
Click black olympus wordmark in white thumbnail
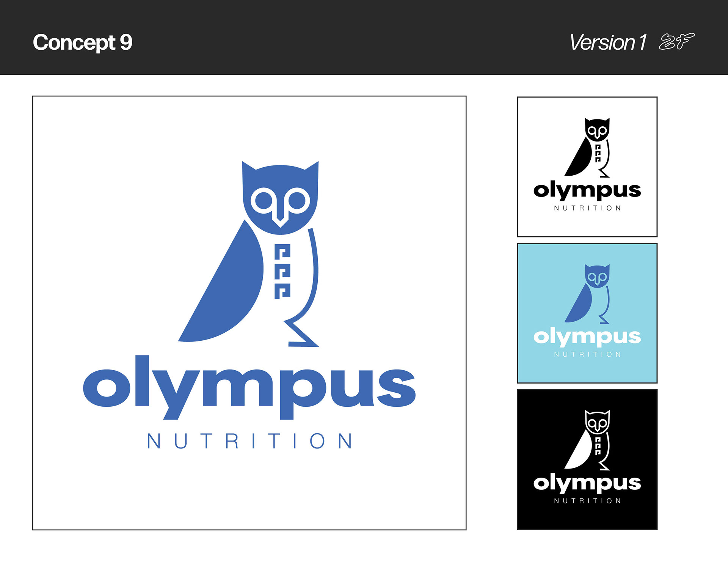[587, 190]
